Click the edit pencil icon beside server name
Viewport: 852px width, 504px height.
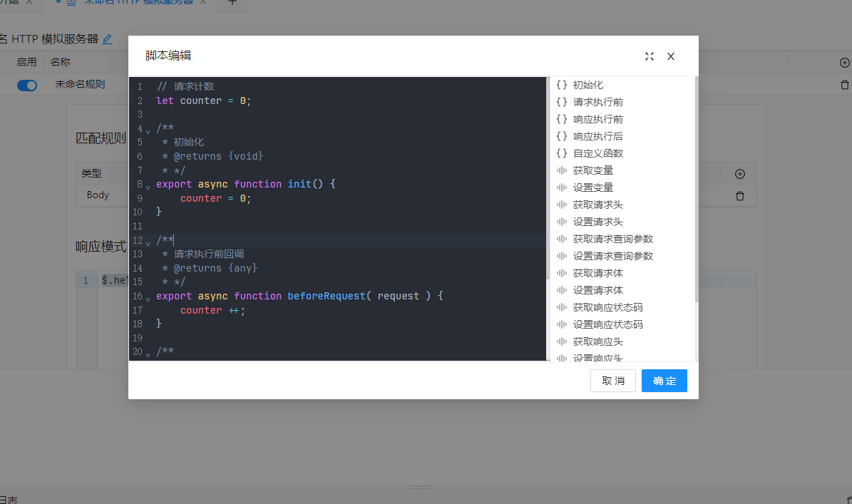108,39
